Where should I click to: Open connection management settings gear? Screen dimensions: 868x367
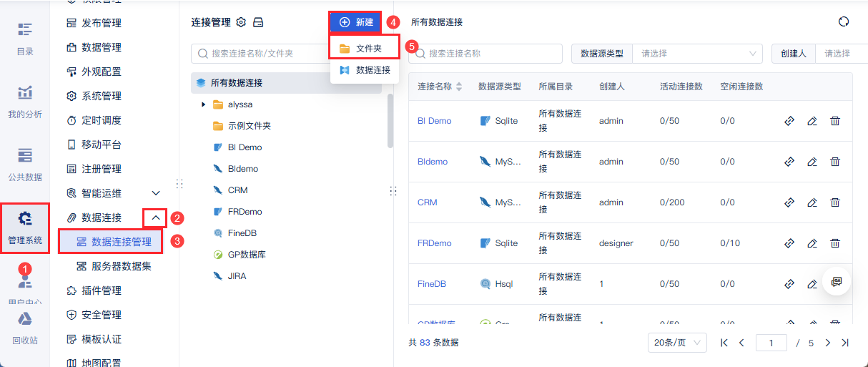click(x=241, y=22)
